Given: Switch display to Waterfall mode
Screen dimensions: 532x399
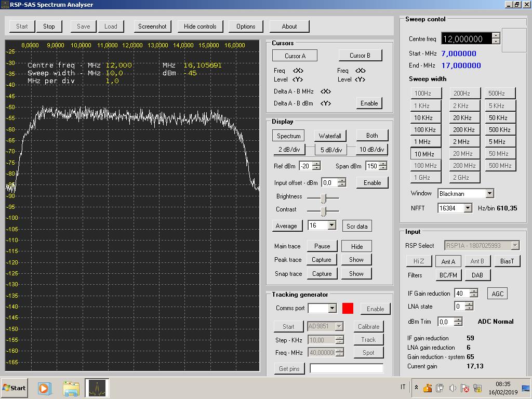Looking at the screenshot, I should click(x=330, y=136).
